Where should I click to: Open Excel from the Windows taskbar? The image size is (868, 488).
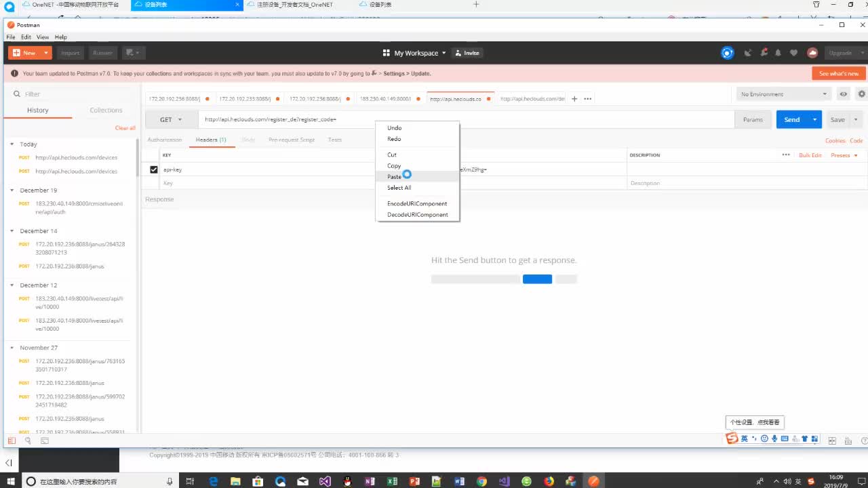[x=392, y=481]
